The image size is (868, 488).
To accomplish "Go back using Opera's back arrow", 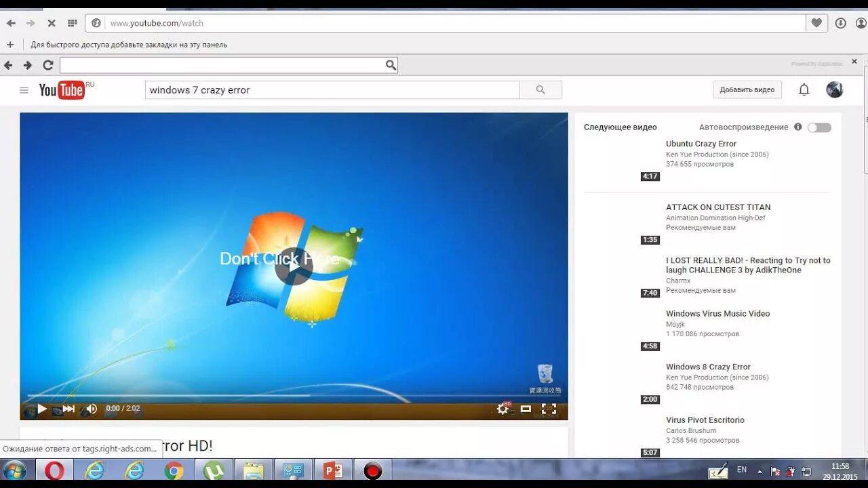I will [11, 23].
